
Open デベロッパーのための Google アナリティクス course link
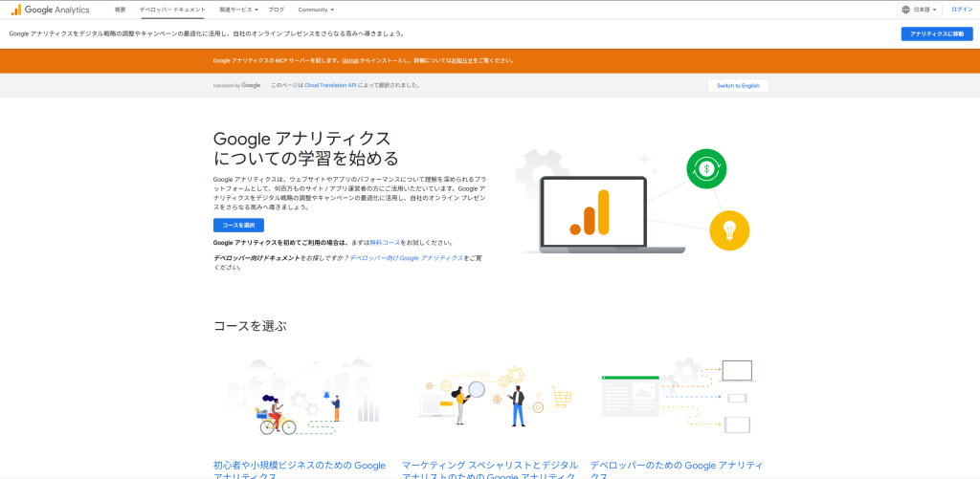677,471
